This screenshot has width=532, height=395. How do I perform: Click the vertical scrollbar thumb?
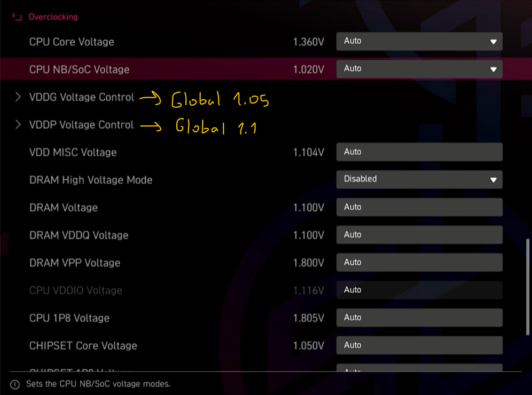pos(528,287)
